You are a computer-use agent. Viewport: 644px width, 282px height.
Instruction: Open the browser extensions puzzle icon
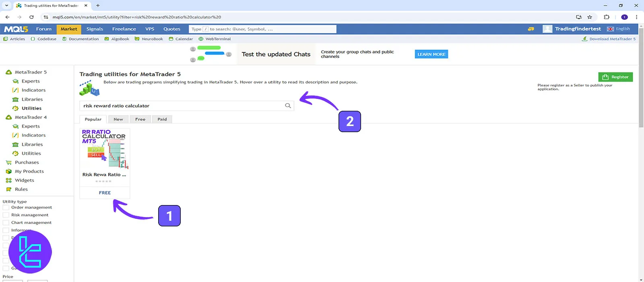click(607, 17)
